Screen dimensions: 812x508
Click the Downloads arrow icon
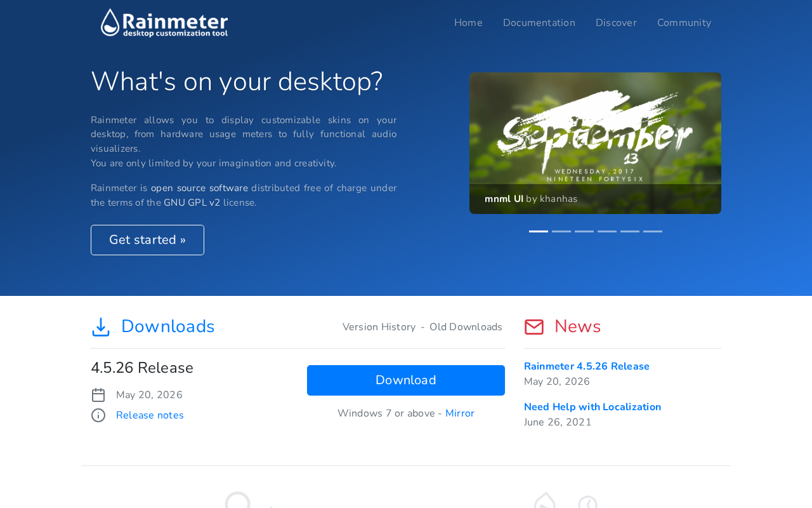tap(101, 327)
